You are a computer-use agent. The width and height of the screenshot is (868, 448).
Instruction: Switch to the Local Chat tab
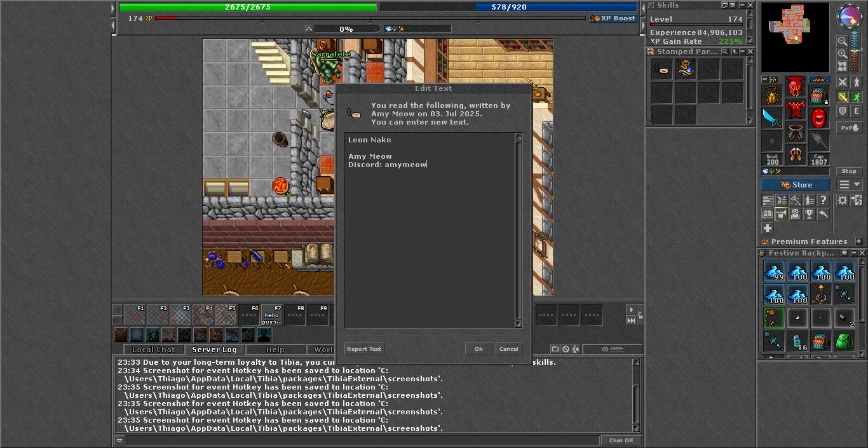153,350
